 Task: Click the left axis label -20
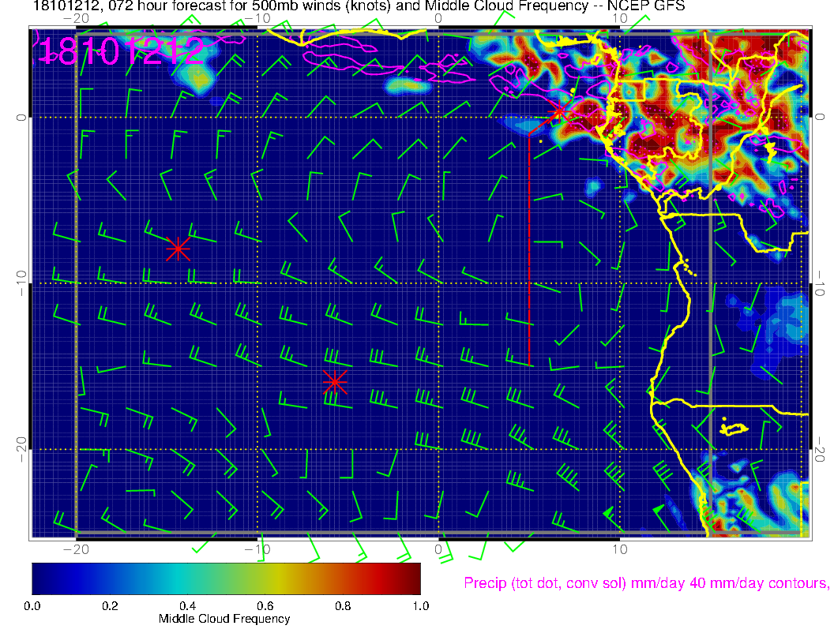pyautogui.click(x=21, y=450)
